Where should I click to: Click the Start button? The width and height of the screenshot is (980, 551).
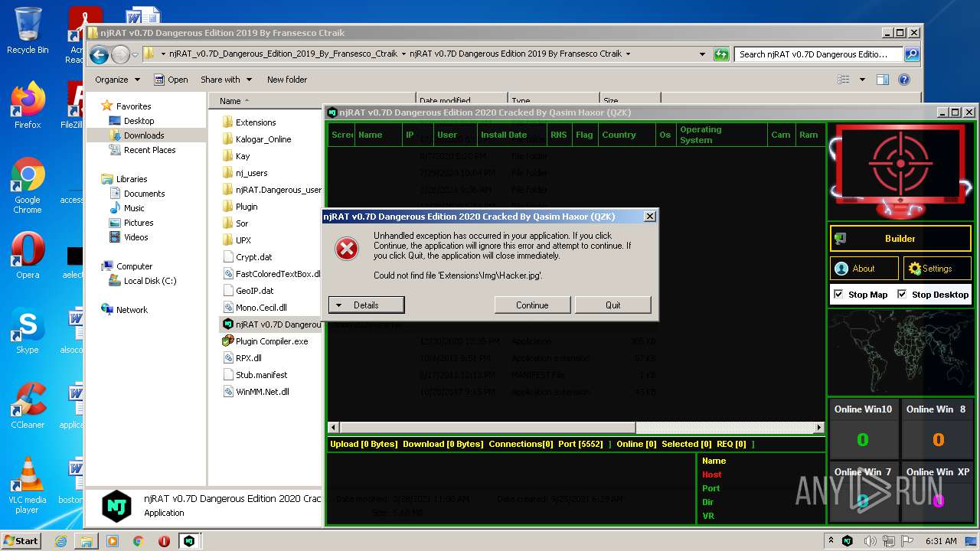(x=21, y=540)
